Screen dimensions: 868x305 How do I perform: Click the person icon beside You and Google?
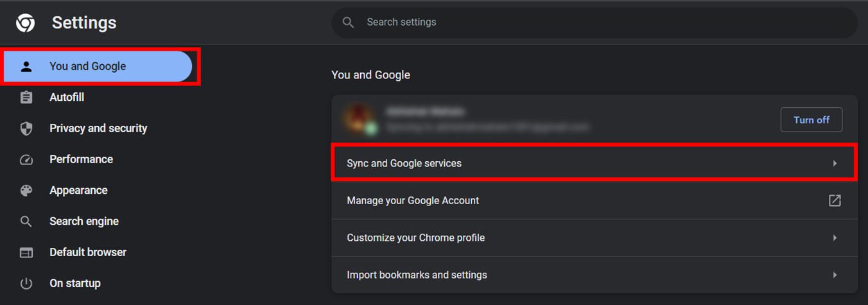tap(26, 66)
